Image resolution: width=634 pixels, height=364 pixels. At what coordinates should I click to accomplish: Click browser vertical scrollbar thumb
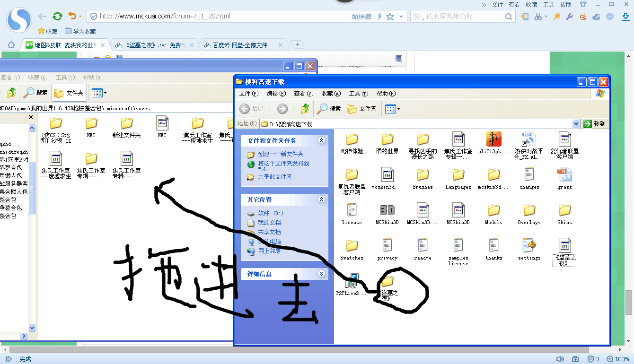(x=628, y=303)
